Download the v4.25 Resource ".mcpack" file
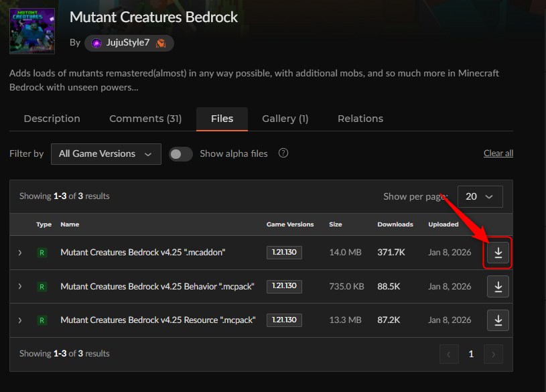546x392 pixels. (x=498, y=320)
